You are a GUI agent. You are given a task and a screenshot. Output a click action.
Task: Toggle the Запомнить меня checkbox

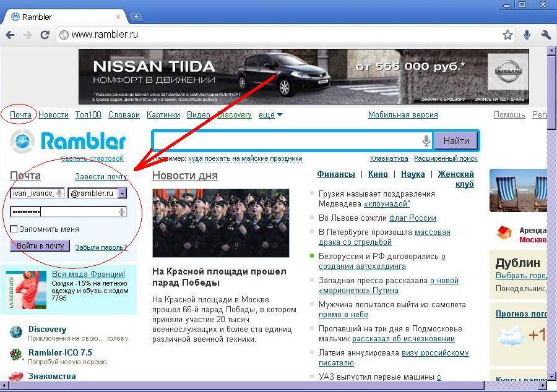click(x=14, y=229)
